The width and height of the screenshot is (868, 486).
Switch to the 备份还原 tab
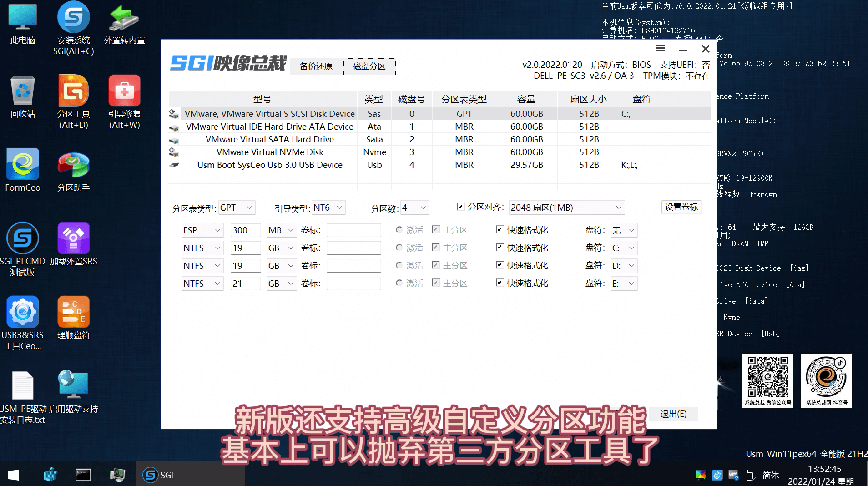[x=316, y=66]
